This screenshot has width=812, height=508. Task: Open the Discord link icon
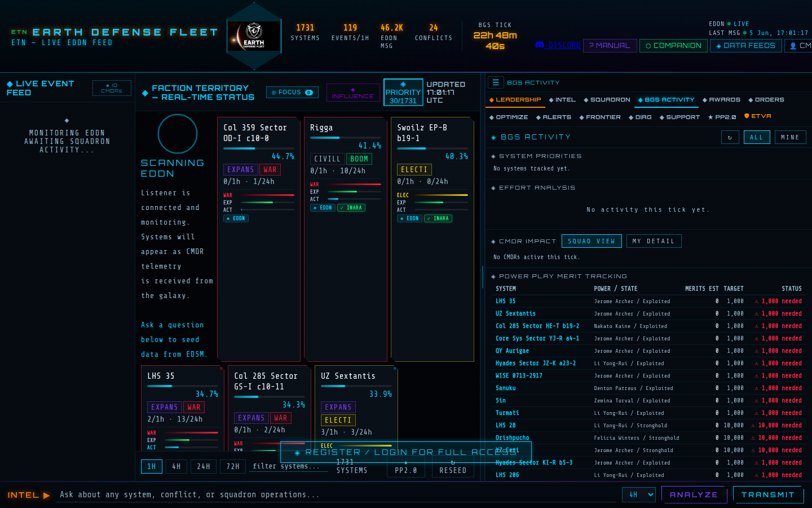tap(540, 45)
